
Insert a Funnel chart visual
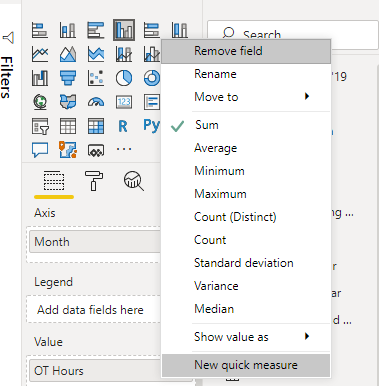coord(68,78)
